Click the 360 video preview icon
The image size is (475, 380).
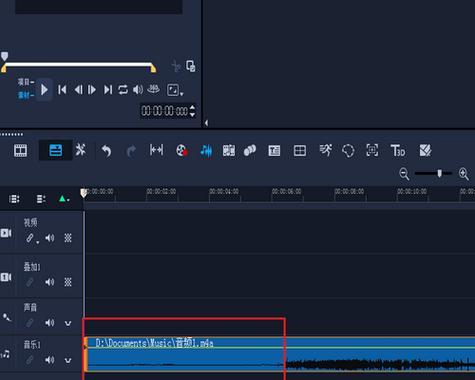(x=153, y=89)
